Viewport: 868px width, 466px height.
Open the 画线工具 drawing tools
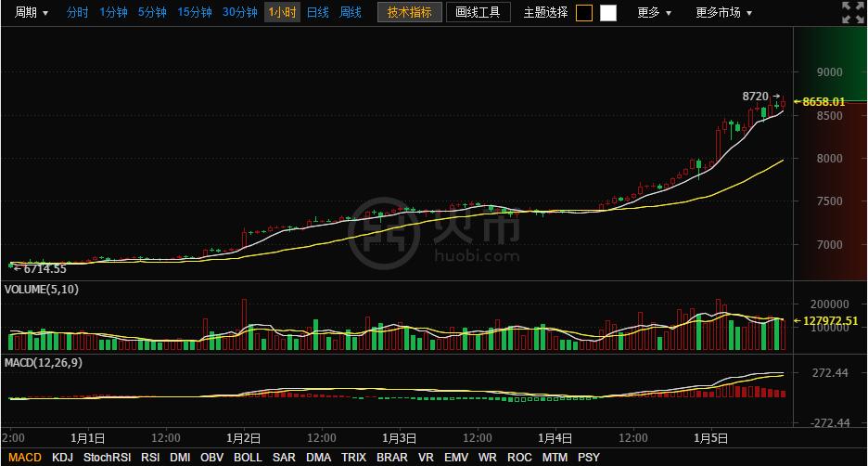pyautogui.click(x=479, y=12)
